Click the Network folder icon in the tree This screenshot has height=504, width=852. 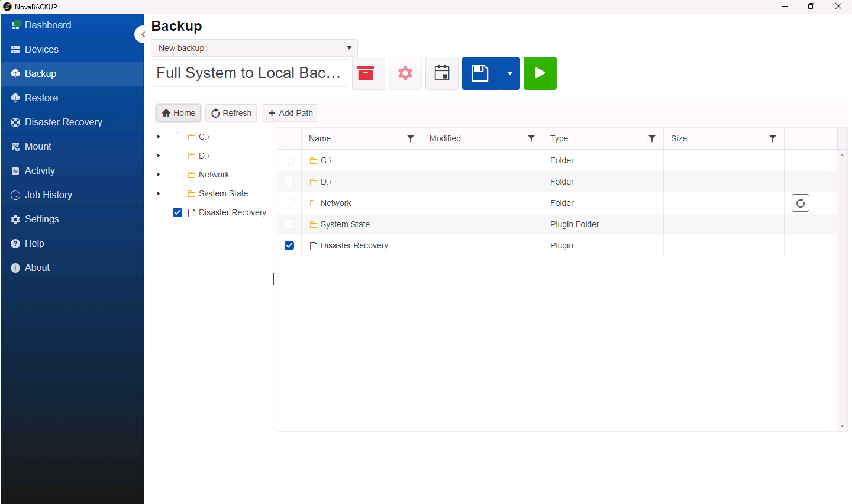(192, 175)
